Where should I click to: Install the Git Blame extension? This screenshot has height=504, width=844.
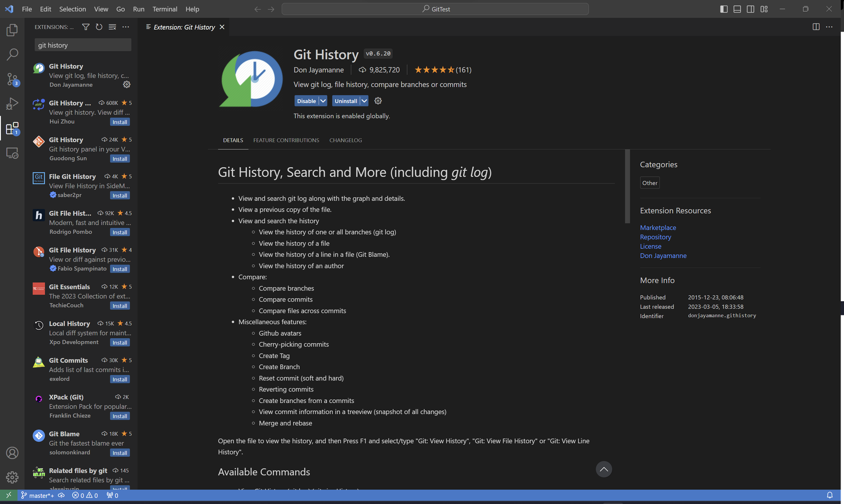pos(120,453)
